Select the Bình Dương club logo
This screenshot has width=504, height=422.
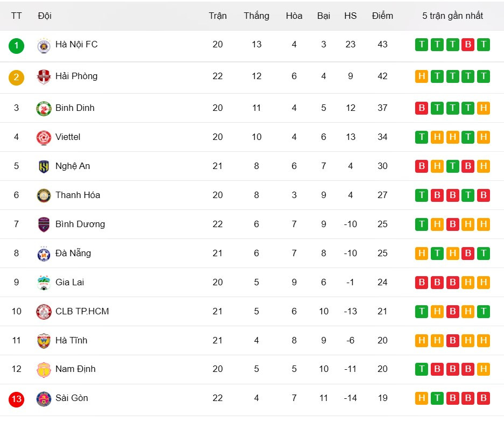[44, 225]
